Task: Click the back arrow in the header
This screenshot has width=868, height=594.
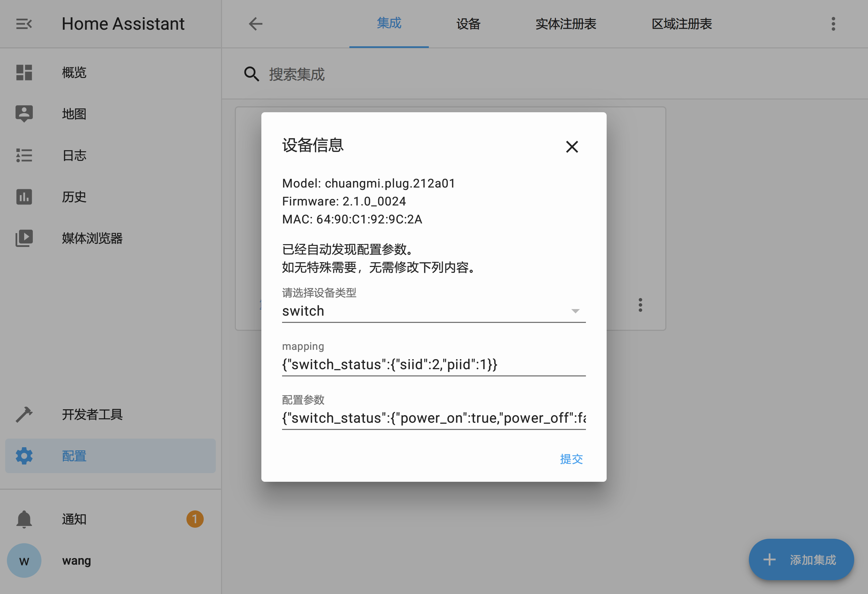Action: pos(256,24)
